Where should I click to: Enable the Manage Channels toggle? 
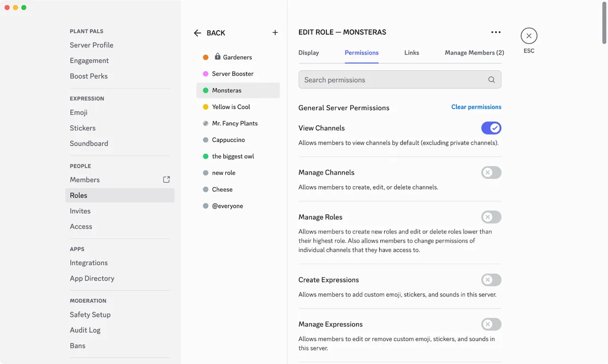pos(491,172)
